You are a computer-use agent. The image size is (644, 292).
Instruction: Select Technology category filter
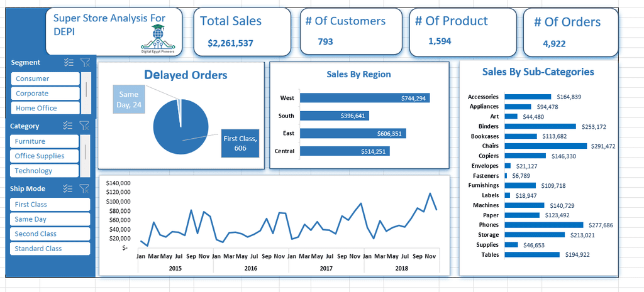[x=45, y=171]
